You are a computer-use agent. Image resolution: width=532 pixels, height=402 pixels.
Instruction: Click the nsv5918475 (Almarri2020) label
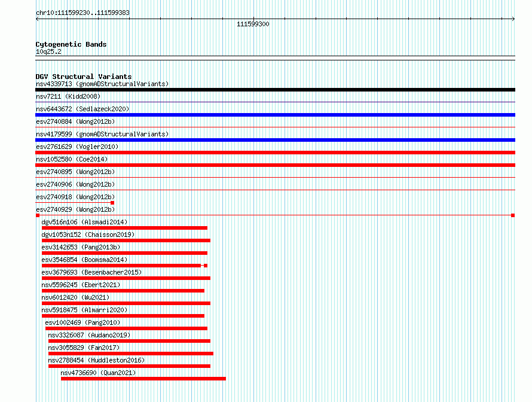click(84, 310)
